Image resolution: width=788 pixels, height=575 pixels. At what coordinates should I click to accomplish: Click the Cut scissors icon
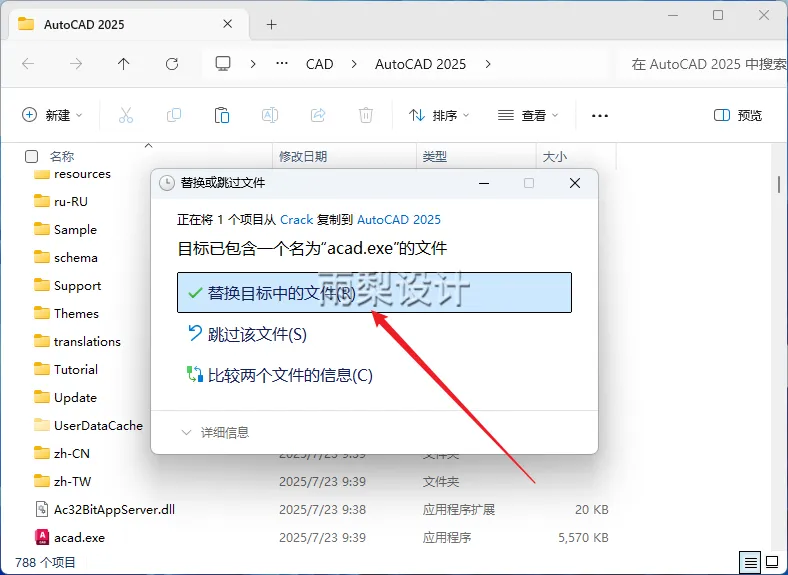(126, 116)
